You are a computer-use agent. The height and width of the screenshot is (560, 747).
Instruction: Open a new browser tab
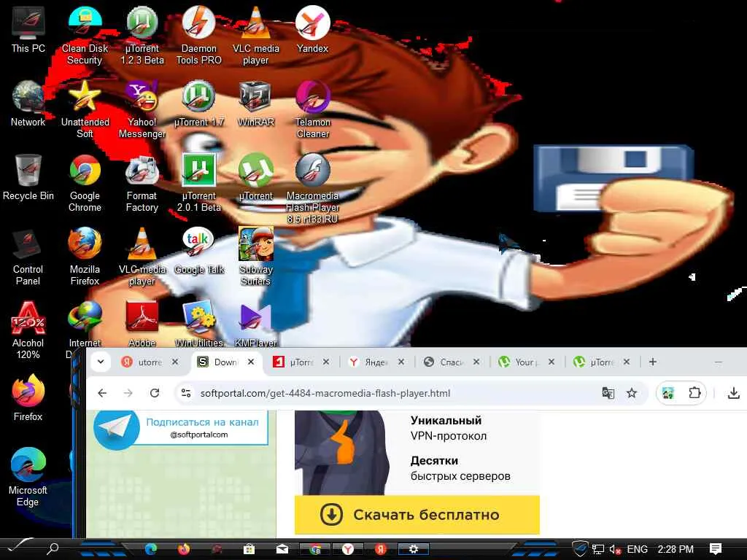pyautogui.click(x=653, y=362)
